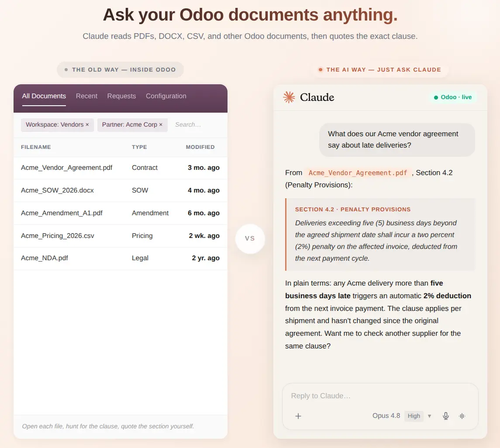Screen dimensions: 500x448
Task: Remove the Partner: Acme Corp filter tag
Action: coord(161,125)
